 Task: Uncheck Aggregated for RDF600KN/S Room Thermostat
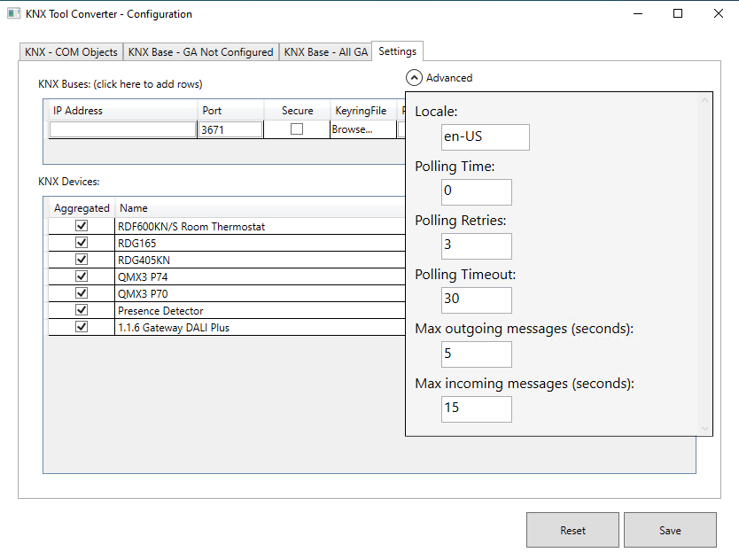(x=82, y=226)
